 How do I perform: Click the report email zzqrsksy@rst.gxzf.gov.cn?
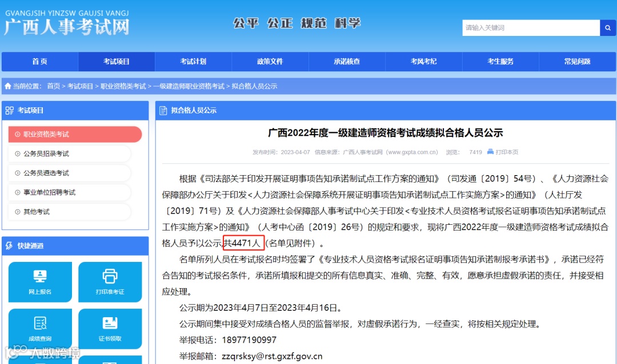(272, 356)
